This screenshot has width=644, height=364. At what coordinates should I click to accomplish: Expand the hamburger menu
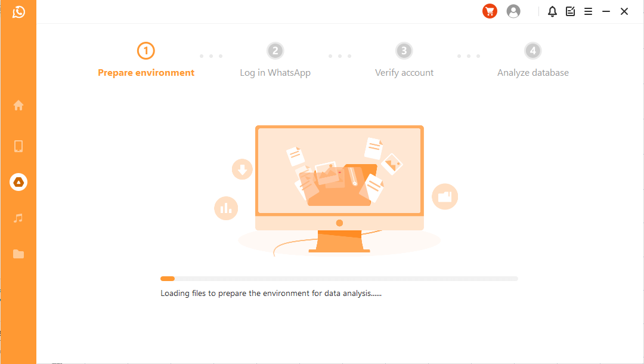(588, 11)
